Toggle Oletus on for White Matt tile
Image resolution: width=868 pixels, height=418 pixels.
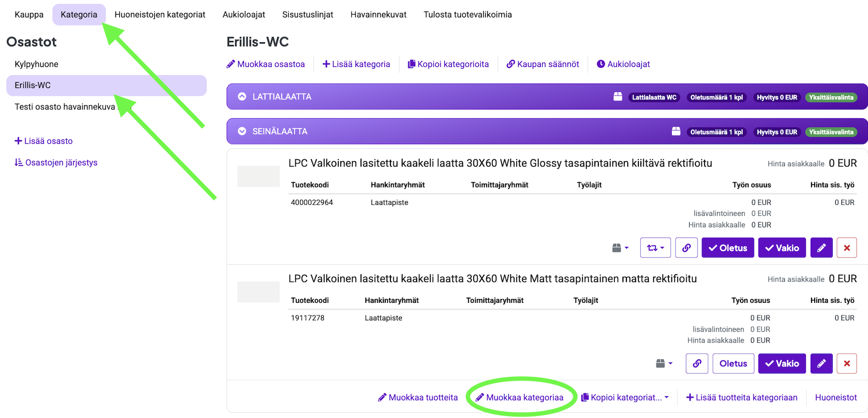coord(733,363)
